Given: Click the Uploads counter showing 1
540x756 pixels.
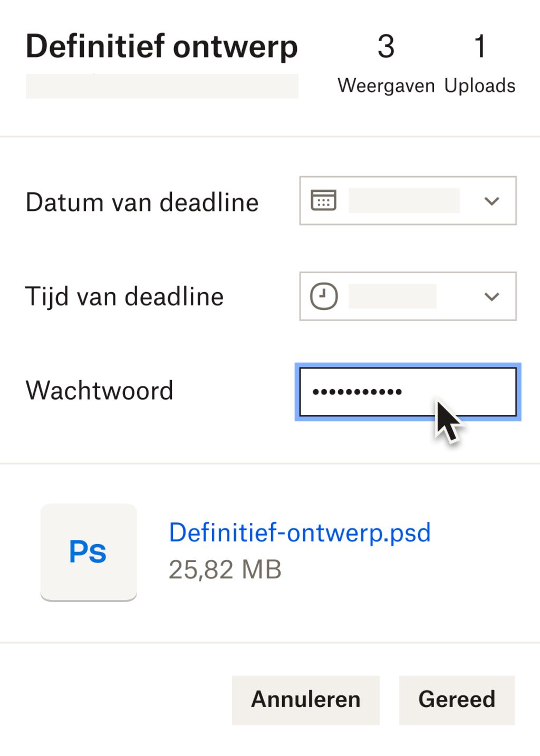Looking at the screenshot, I should [x=479, y=49].
